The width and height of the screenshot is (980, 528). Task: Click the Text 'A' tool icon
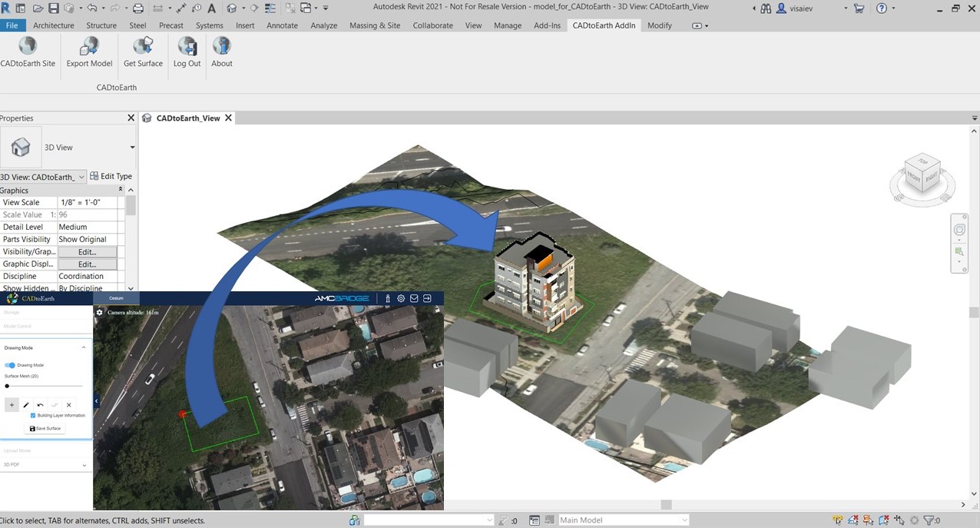[x=210, y=8]
